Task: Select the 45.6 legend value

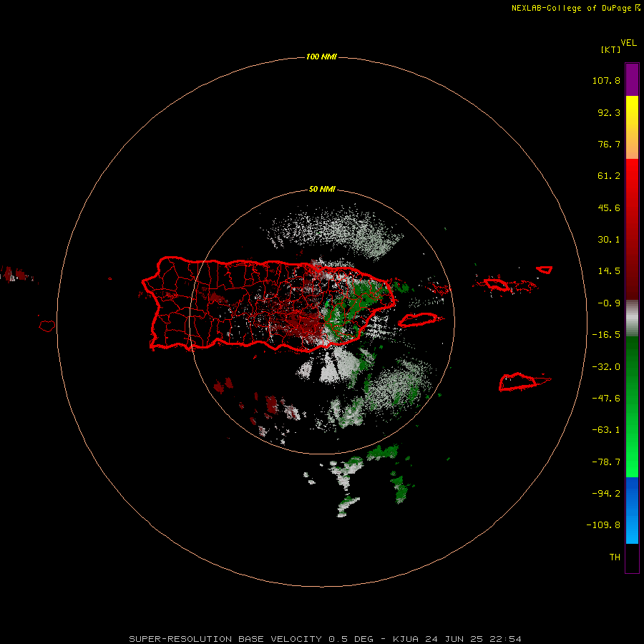Action: pos(609,208)
